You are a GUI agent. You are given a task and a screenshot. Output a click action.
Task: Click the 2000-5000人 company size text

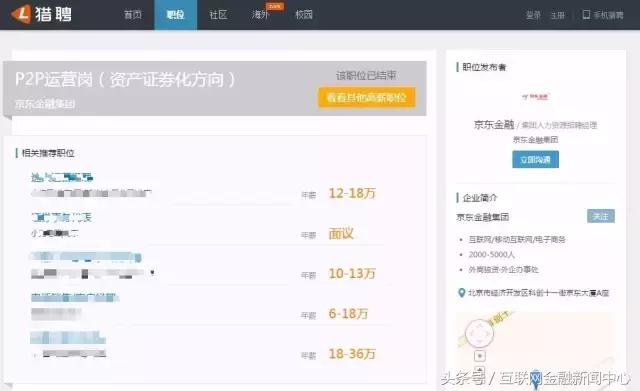coord(491,254)
